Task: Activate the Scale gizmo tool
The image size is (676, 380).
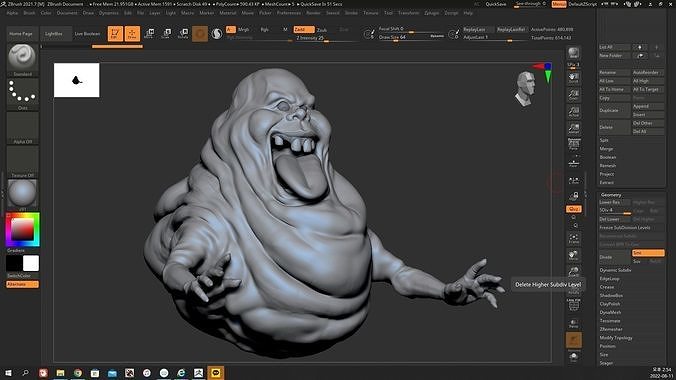Action: [166, 33]
